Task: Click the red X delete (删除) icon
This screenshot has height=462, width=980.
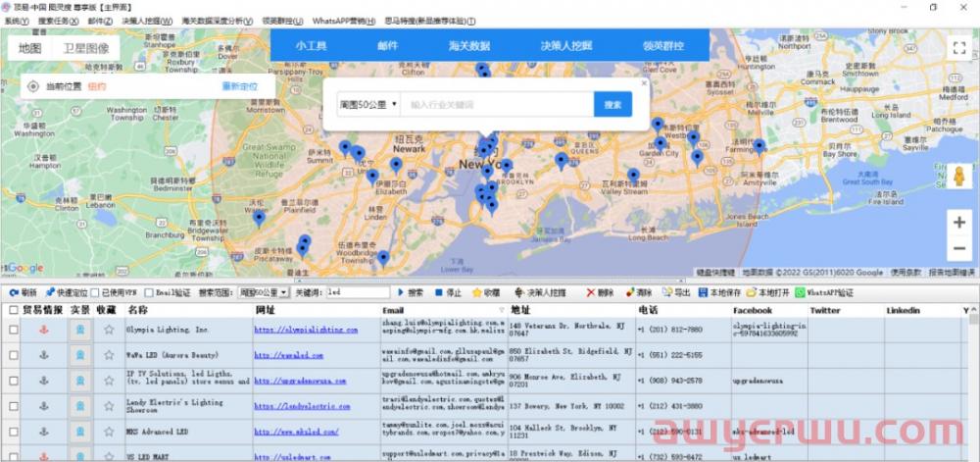Action: 591,292
